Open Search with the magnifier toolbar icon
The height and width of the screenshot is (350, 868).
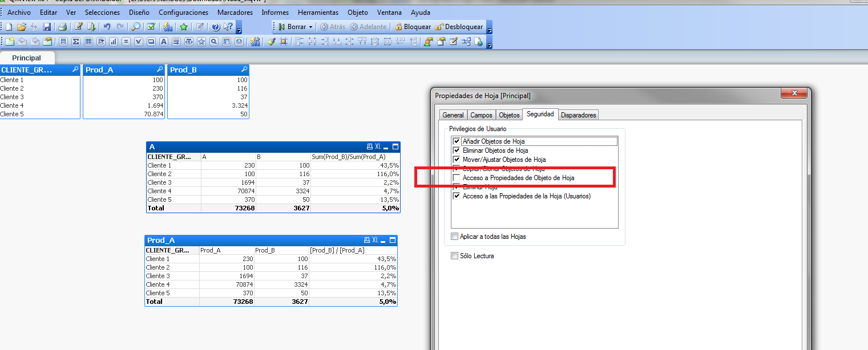(135, 27)
